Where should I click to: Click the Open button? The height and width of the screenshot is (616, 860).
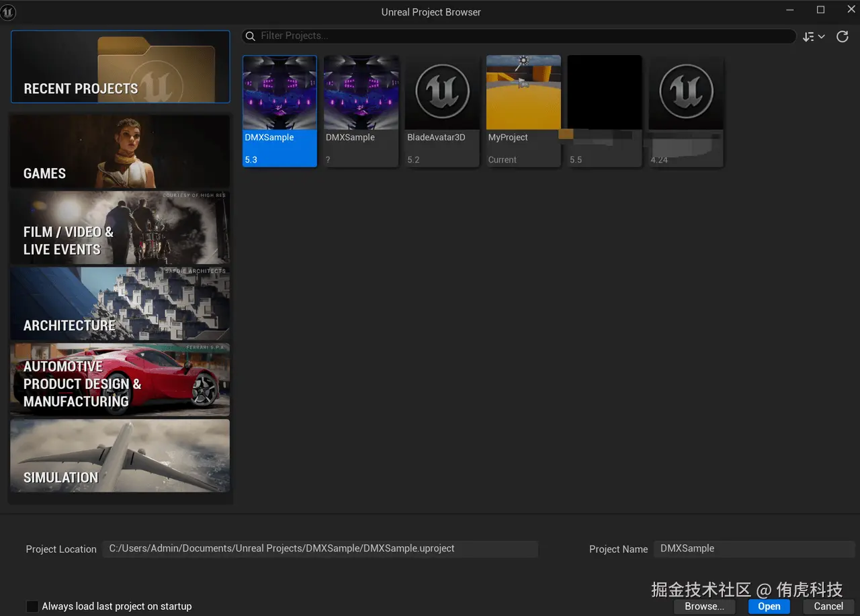coord(769,606)
